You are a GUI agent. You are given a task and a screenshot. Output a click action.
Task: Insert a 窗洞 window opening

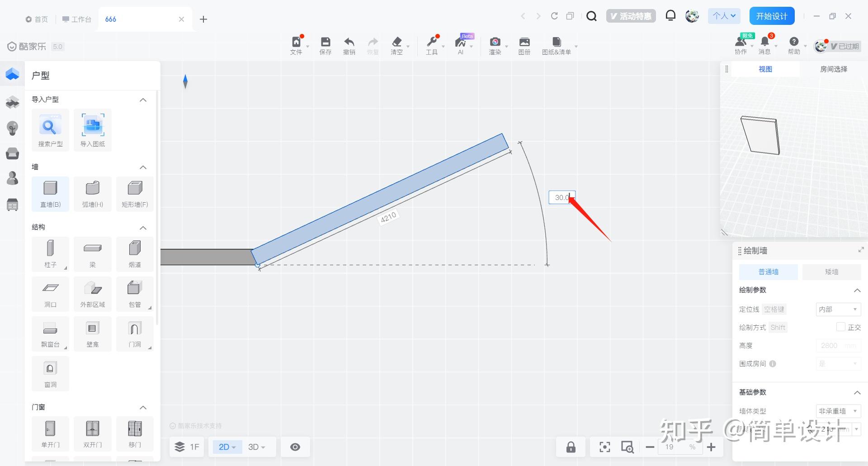tap(50, 374)
